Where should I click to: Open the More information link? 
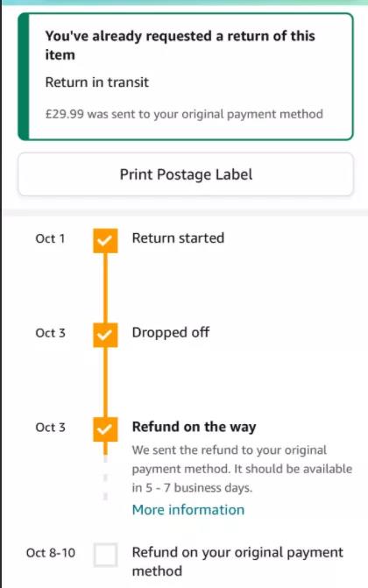click(x=188, y=510)
